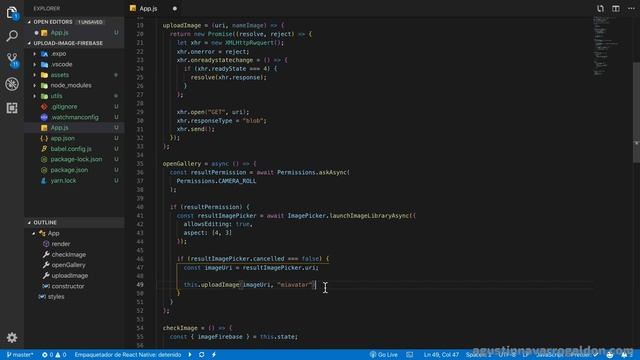Click Permissions.CAMERA_ROLL in the code

coord(216,181)
